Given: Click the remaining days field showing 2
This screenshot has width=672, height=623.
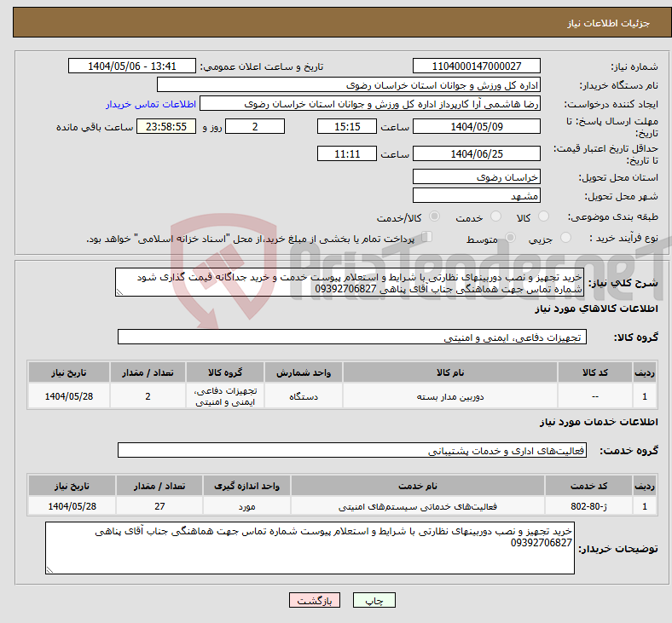Looking at the screenshot, I should pos(255,126).
